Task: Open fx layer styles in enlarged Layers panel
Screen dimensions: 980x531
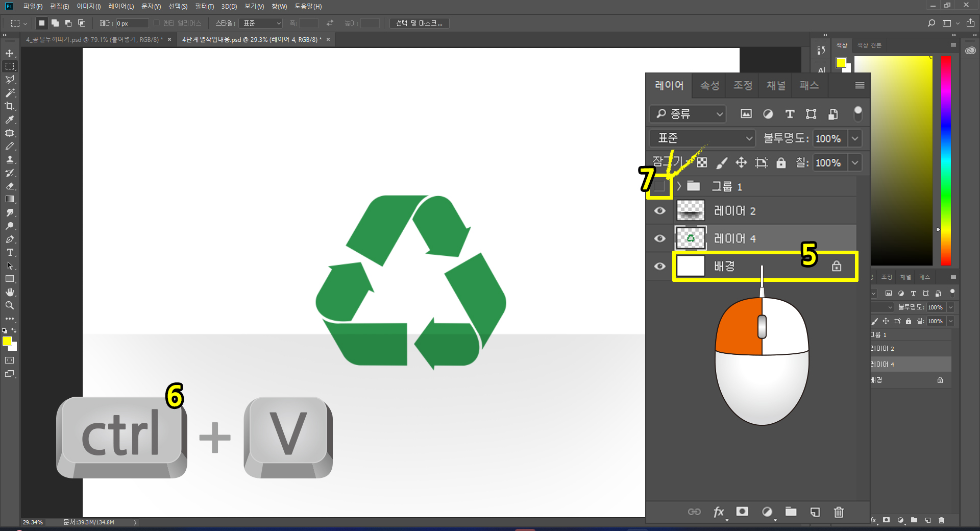Action: coord(719,512)
